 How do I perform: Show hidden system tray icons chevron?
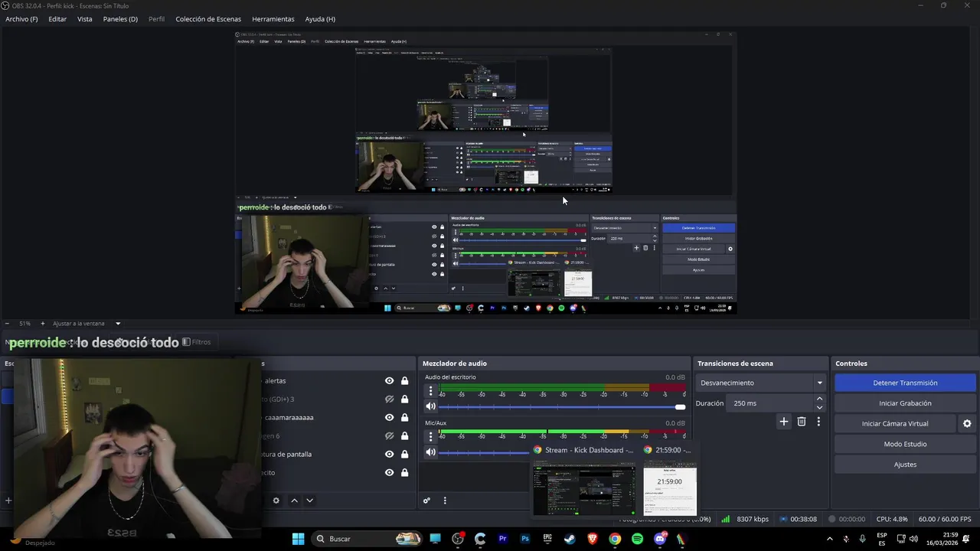pyautogui.click(x=829, y=539)
